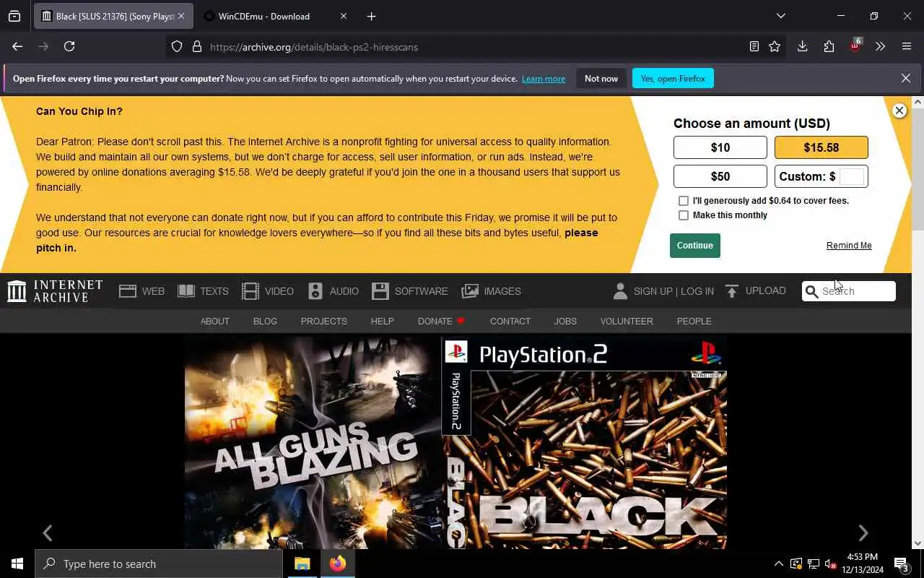Select the Black [SLUS 21376] tab

(113, 16)
